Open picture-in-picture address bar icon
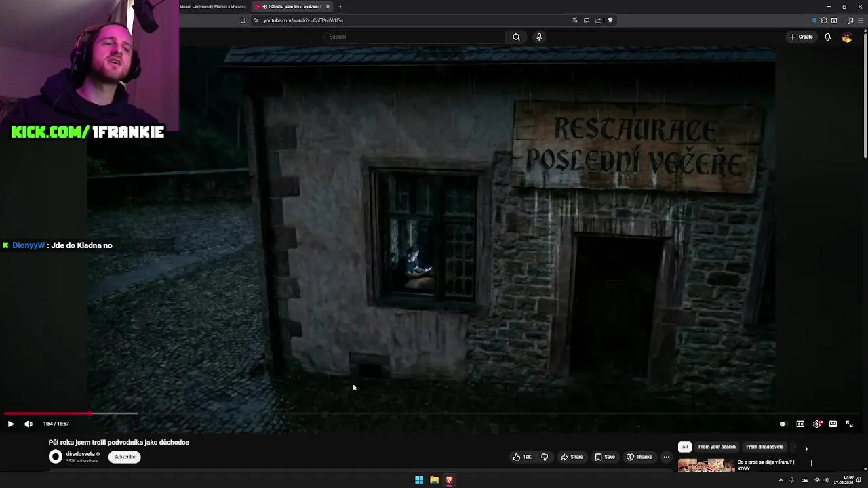 point(587,20)
